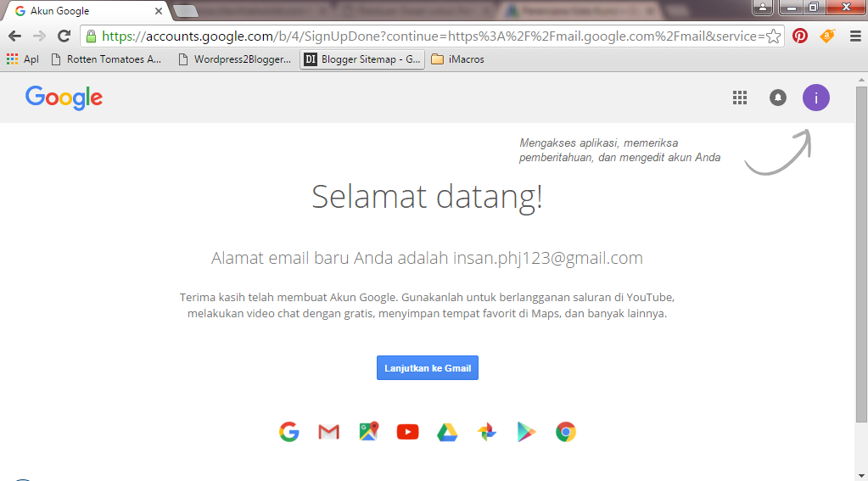Screen dimensions: 868x481
Task: Click the orange tag extension icon
Action: [827, 36]
